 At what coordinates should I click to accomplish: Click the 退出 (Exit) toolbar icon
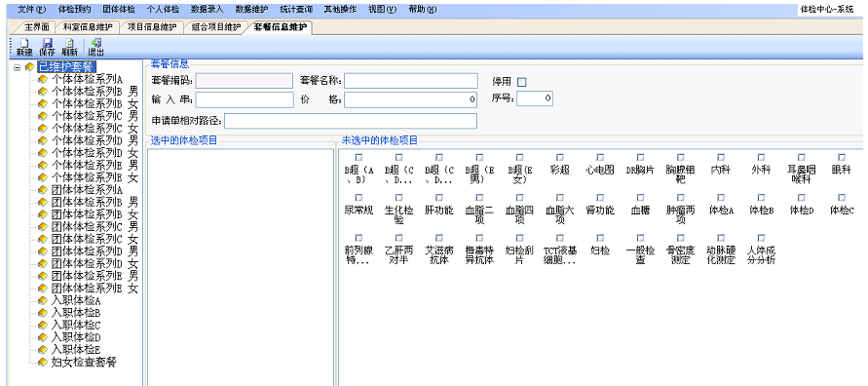[95, 47]
